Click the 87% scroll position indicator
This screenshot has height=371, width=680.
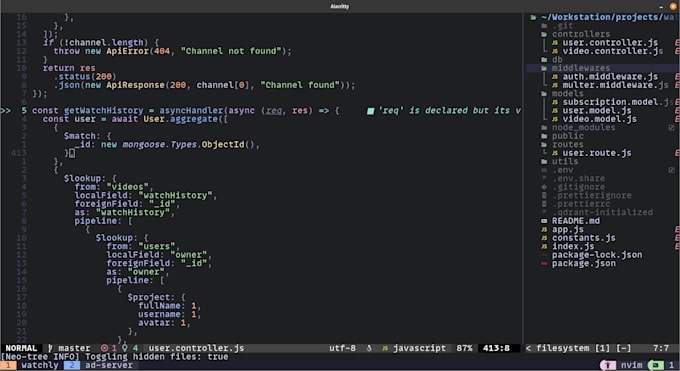click(x=464, y=348)
